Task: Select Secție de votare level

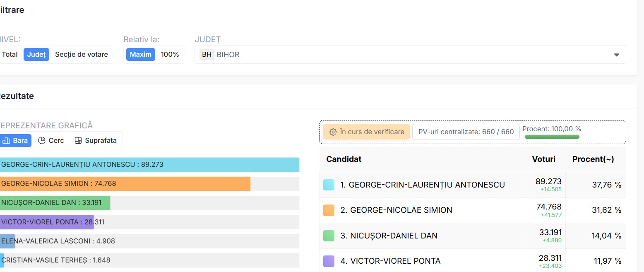Action: coord(81,55)
